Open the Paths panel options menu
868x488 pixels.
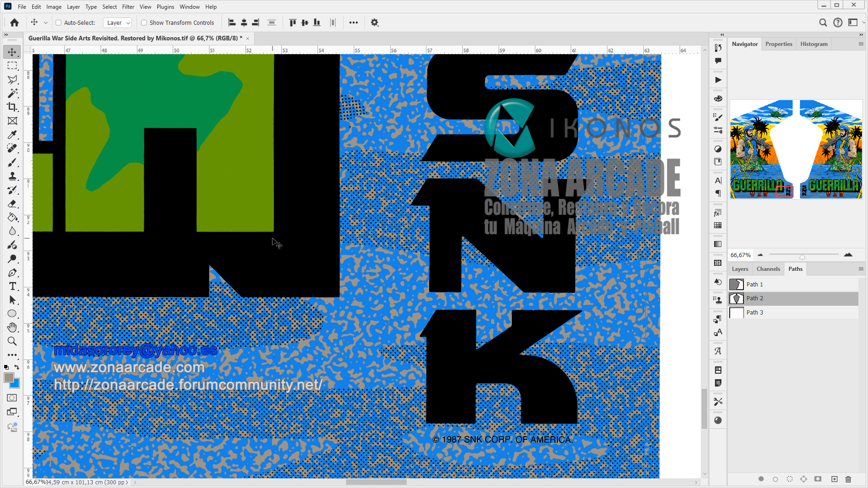click(861, 269)
